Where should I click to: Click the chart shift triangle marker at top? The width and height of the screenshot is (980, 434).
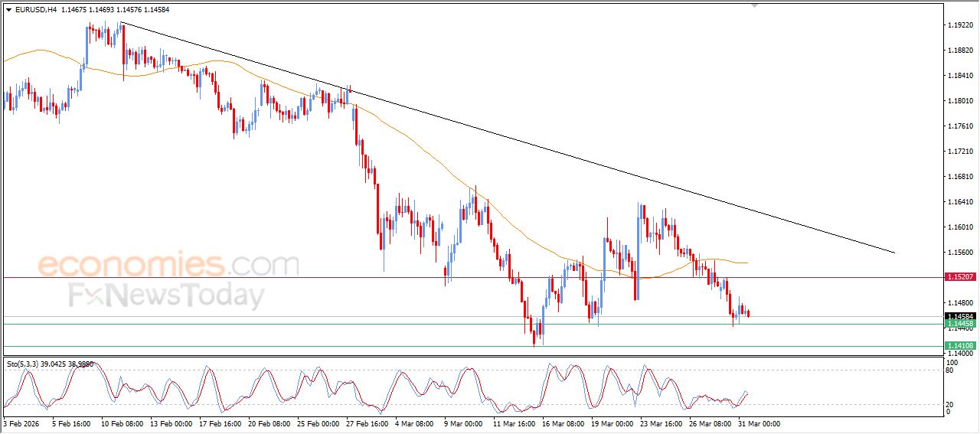[755, 5]
